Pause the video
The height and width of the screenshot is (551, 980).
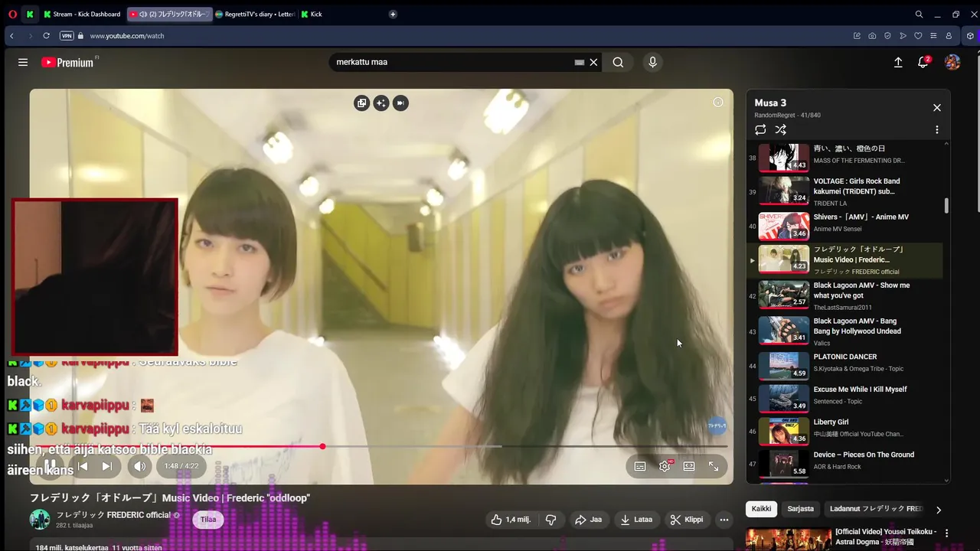(x=50, y=466)
